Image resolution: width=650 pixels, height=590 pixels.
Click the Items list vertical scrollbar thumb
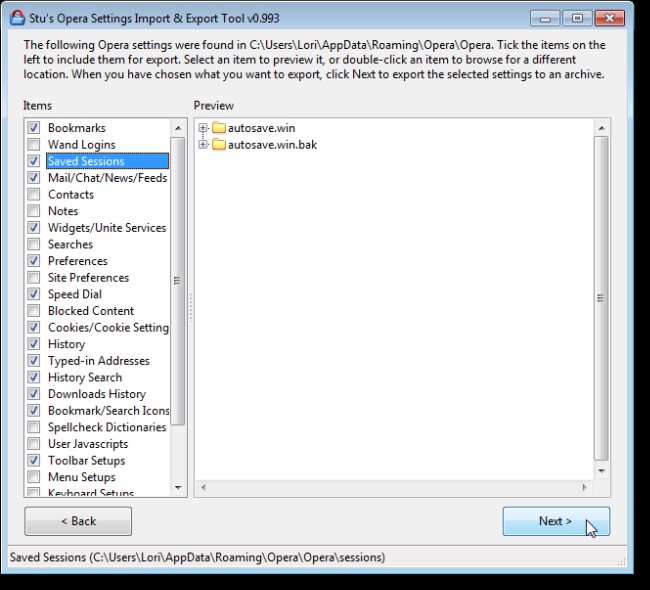[x=178, y=281]
